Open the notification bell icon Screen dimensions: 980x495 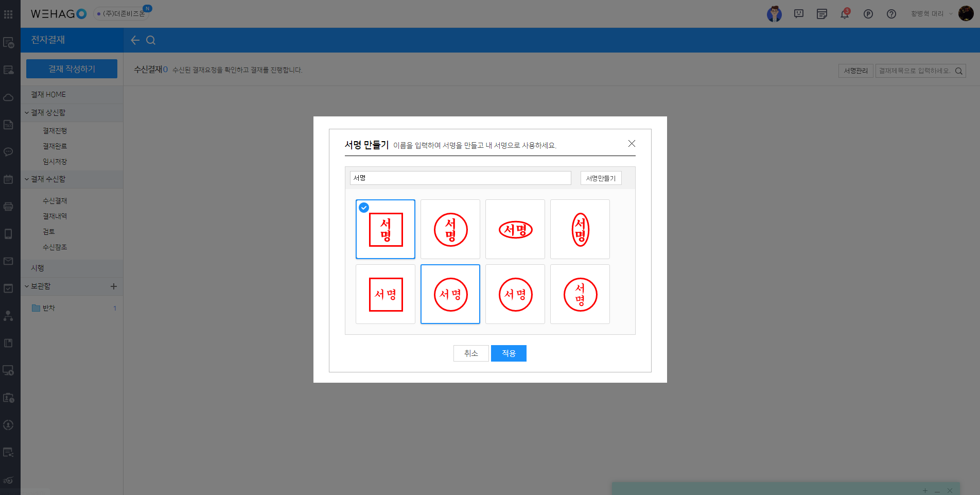(x=845, y=14)
